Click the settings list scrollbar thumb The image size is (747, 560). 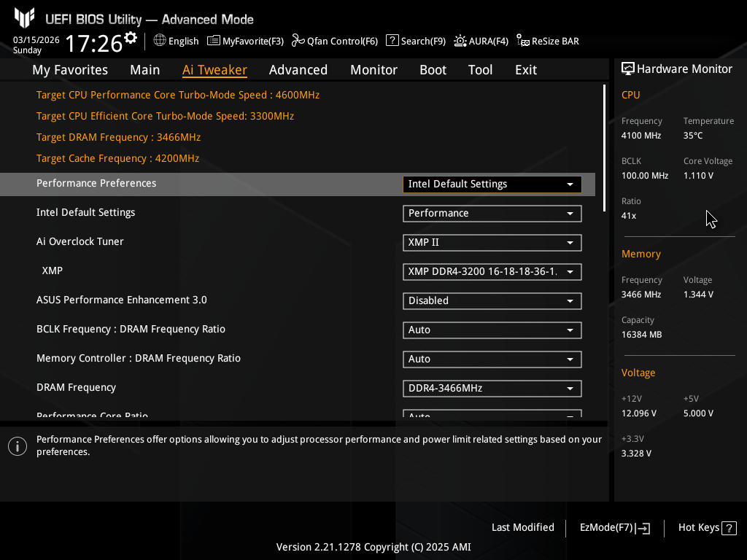[604, 148]
